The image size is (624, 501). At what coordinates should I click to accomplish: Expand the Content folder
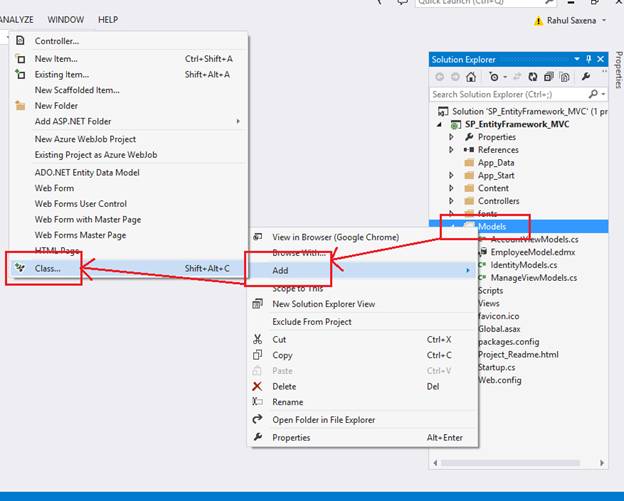click(x=451, y=188)
